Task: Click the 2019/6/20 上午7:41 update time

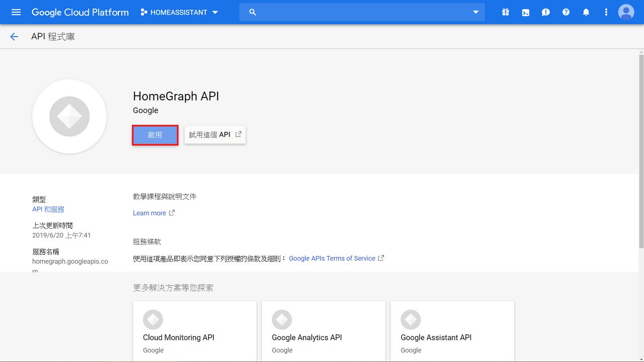Action: [x=61, y=235]
